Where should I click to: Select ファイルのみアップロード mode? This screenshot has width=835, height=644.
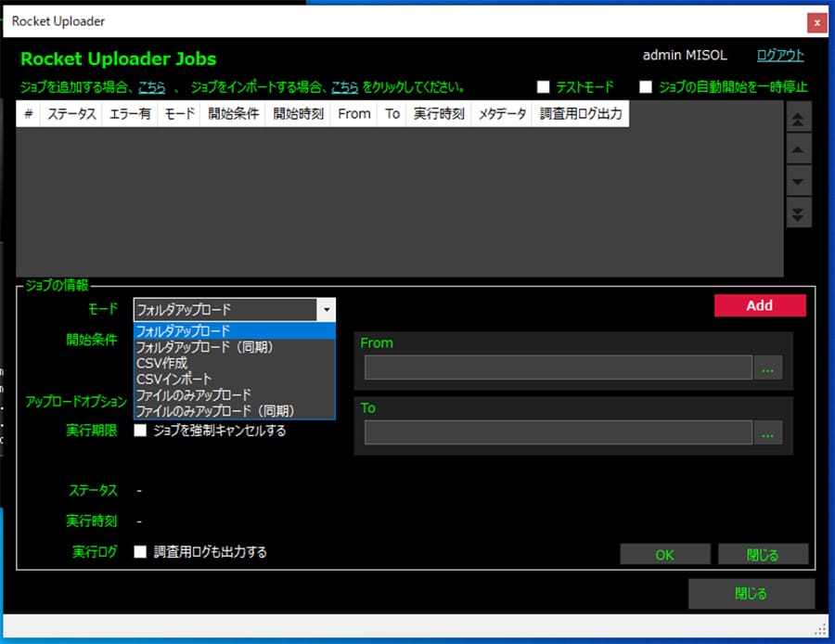point(235,395)
